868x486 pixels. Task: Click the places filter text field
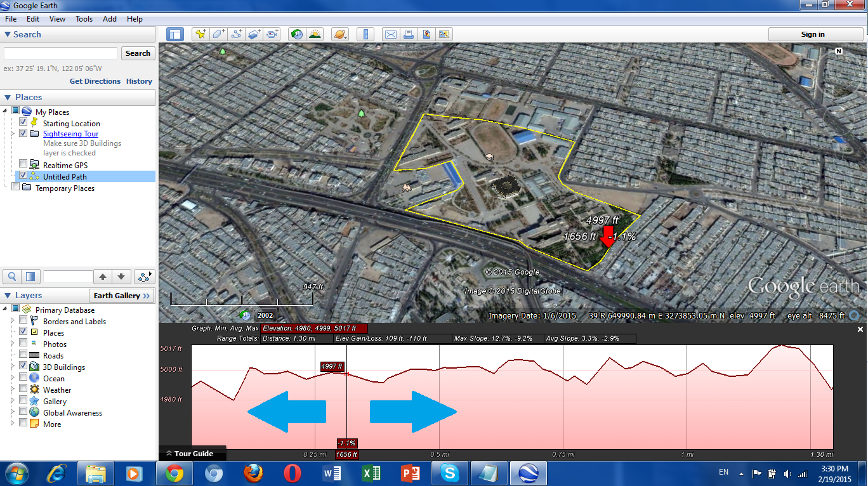tap(67, 277)
